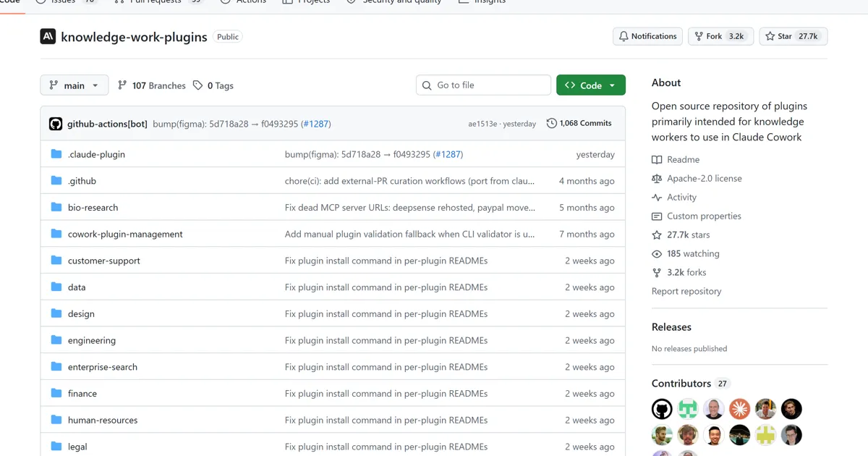The image size is (868, 456).
Task: Select the Report repository link
Action: 686,292
